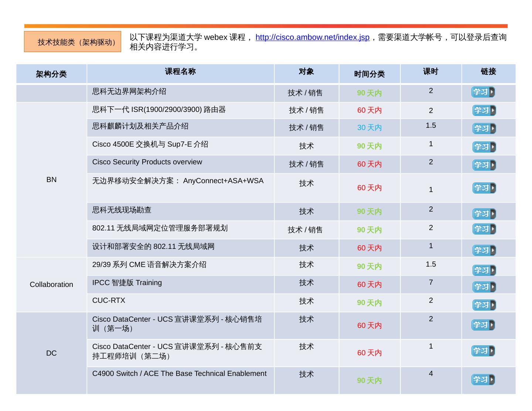
Task: Select the DC category cell
Action: tap(51, 353)
